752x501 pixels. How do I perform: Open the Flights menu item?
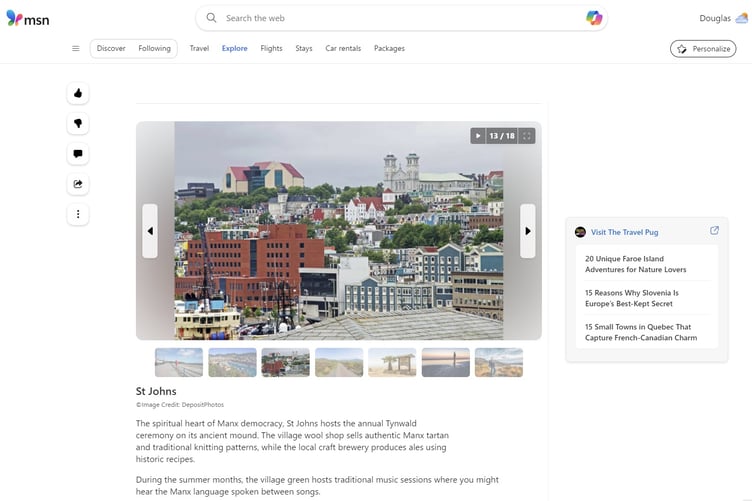(271, 48)
